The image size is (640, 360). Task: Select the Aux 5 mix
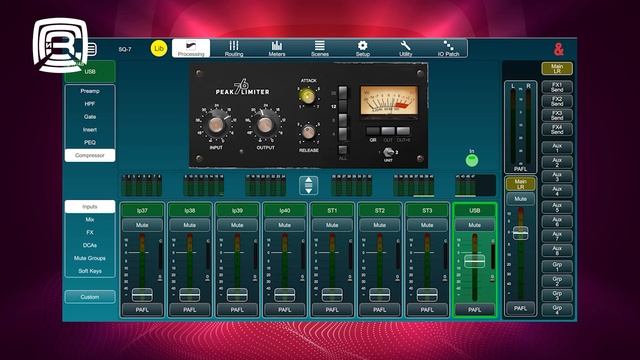(557, 207)
